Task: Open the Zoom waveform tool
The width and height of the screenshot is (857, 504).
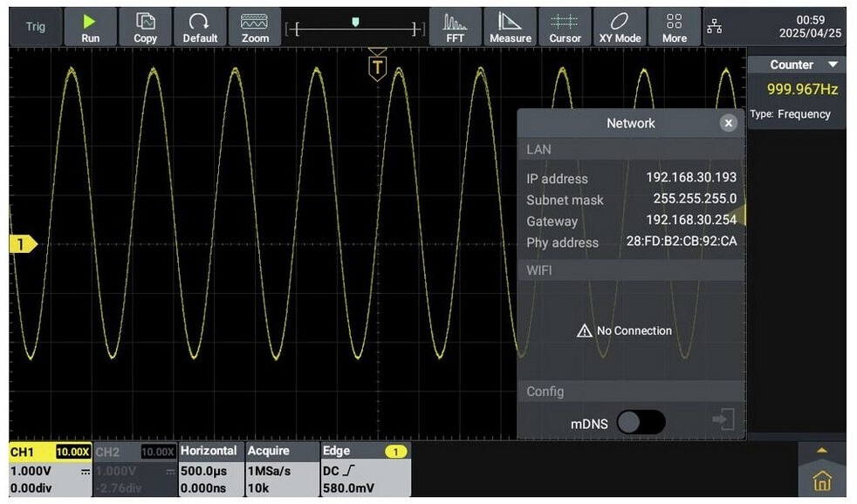Action: click(255, 27)
